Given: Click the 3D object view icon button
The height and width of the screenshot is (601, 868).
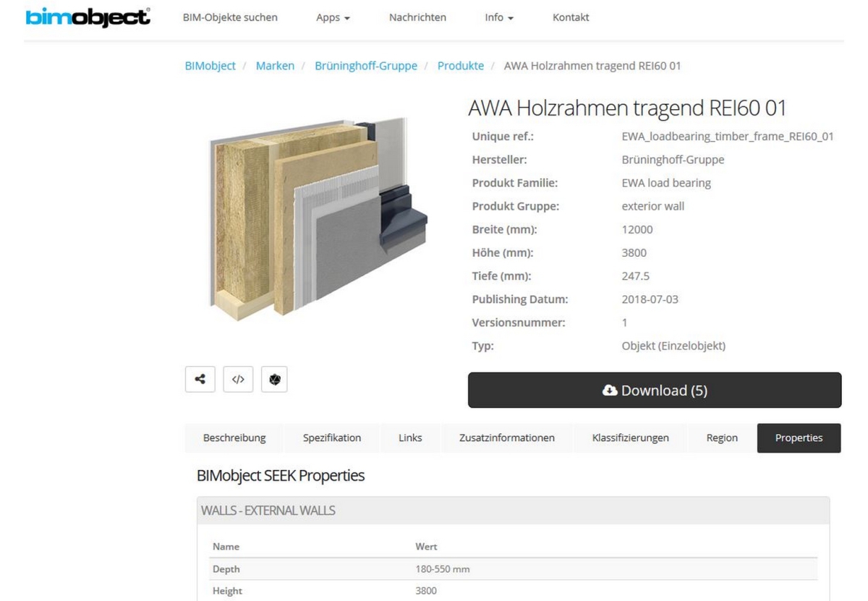Looking at the screenshot, I should [274, 379].
